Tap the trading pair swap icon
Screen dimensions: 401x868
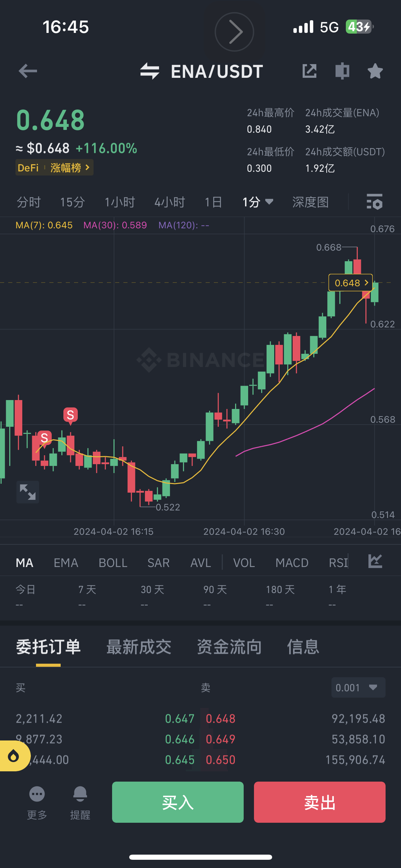150,71
